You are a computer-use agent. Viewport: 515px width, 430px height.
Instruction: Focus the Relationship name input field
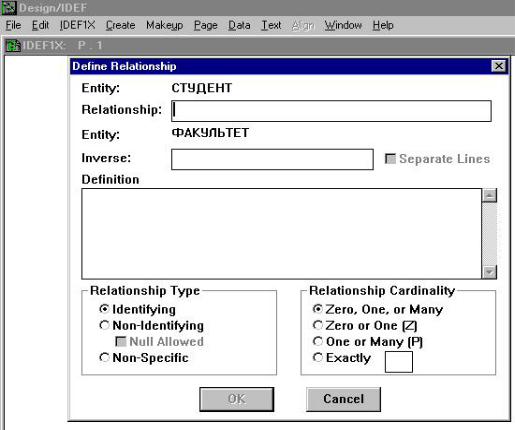(x=331, y=111)
